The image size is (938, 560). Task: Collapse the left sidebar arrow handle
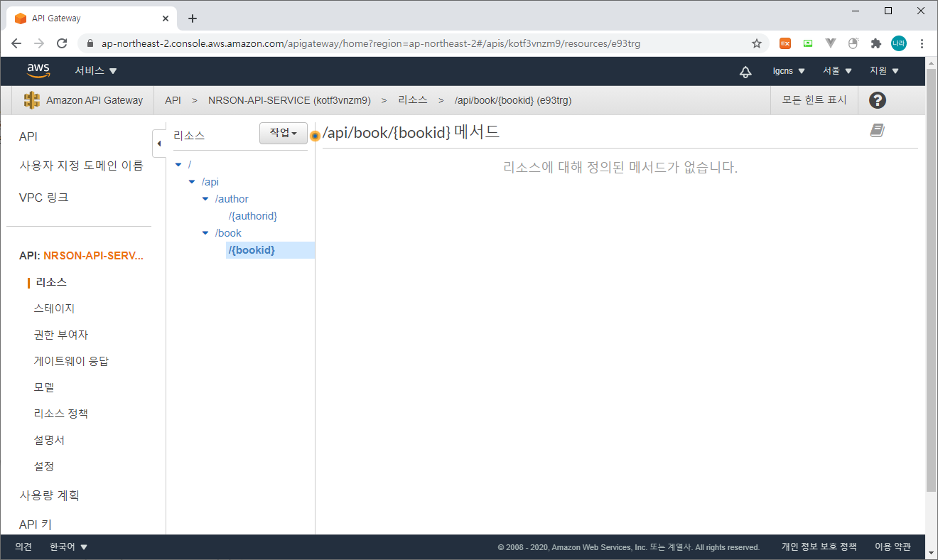click(x=159, y=144)
